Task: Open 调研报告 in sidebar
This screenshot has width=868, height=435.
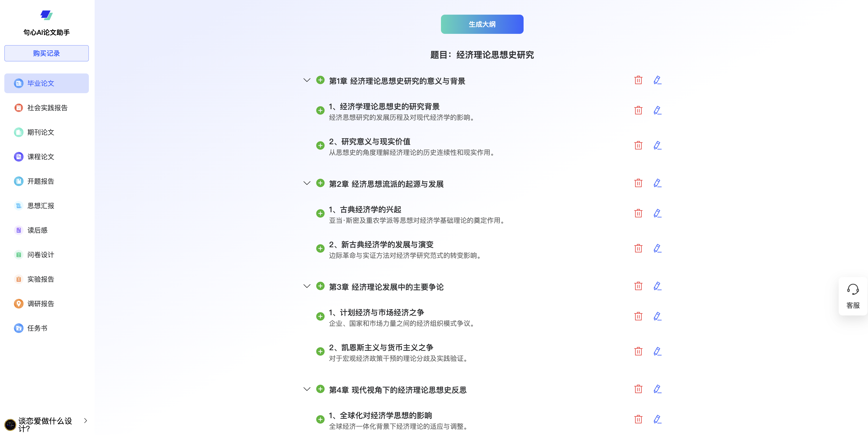Action: (x=47, y=304)
